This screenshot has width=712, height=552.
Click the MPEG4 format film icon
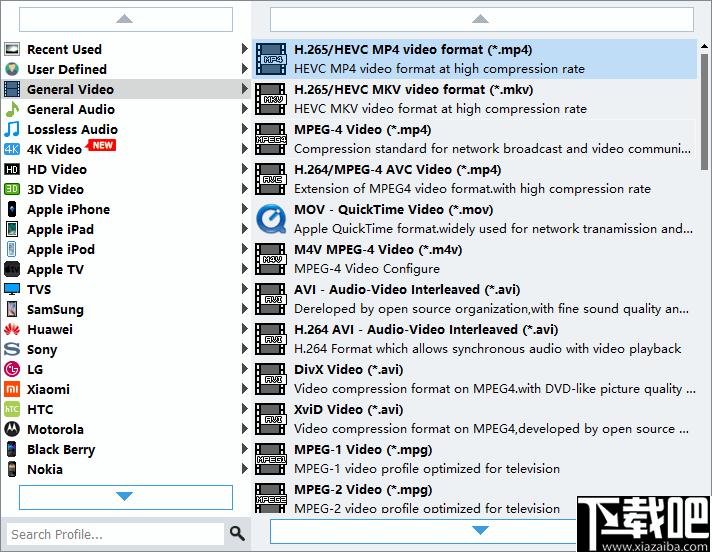click(271, 139)
